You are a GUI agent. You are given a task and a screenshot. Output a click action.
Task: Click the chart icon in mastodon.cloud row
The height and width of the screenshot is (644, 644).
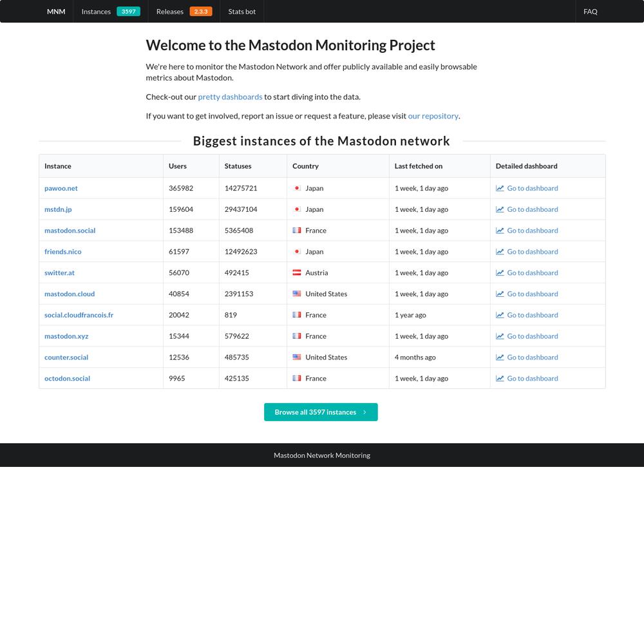coord(500,294)
